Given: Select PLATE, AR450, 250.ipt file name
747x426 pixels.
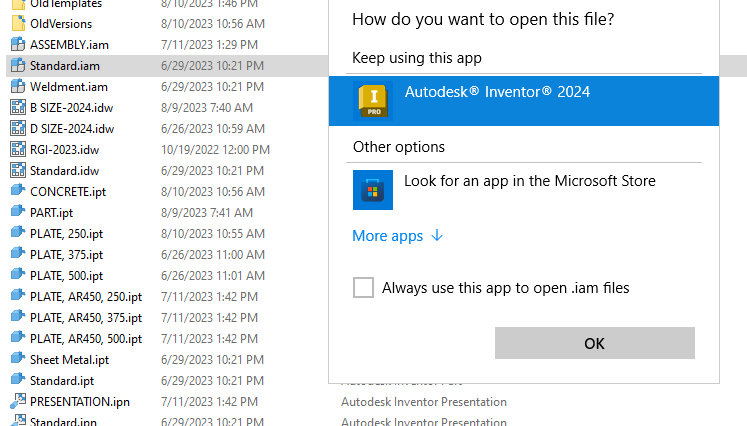Looking at the screenshot, I should click(86, 296).
